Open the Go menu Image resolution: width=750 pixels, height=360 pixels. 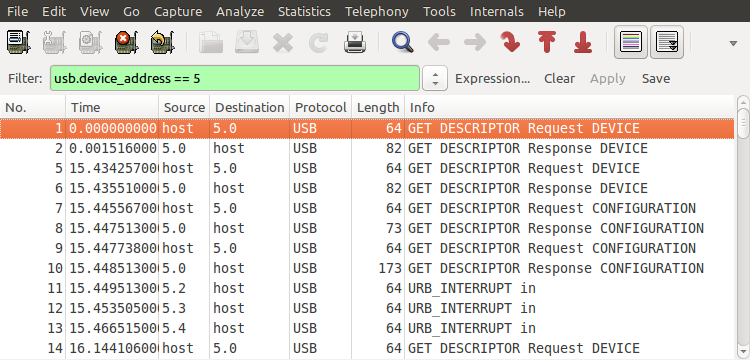pos(131,11)
